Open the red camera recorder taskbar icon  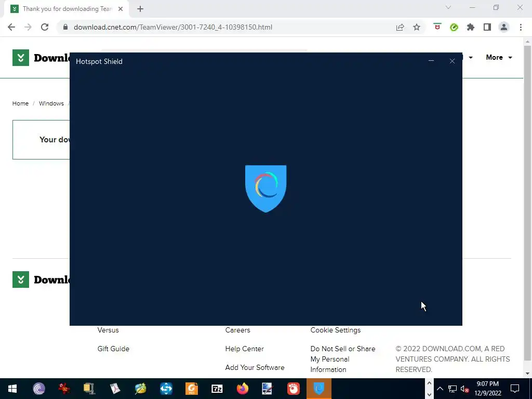[x=294, y=389]
